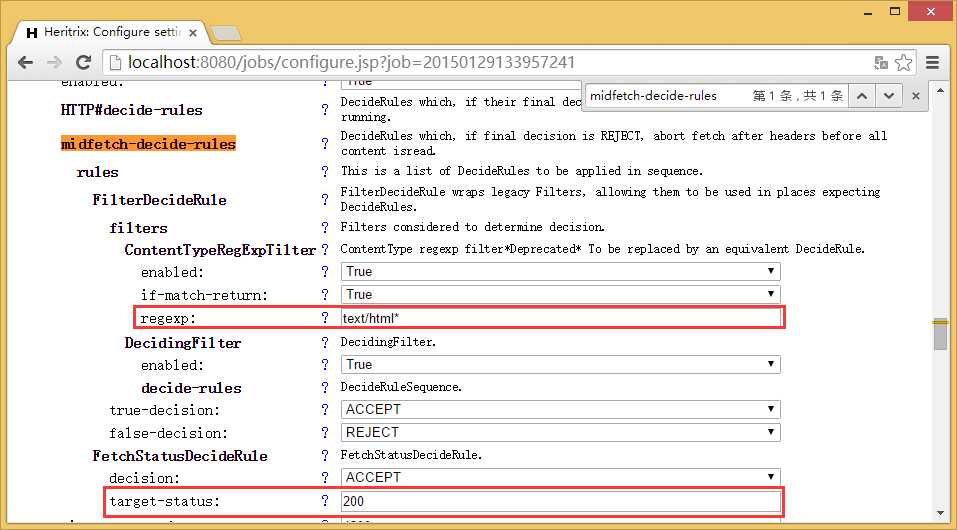Close the find-in-page bar
The height and width of the screenshot is (530, 957).
[x=915, y=96]
